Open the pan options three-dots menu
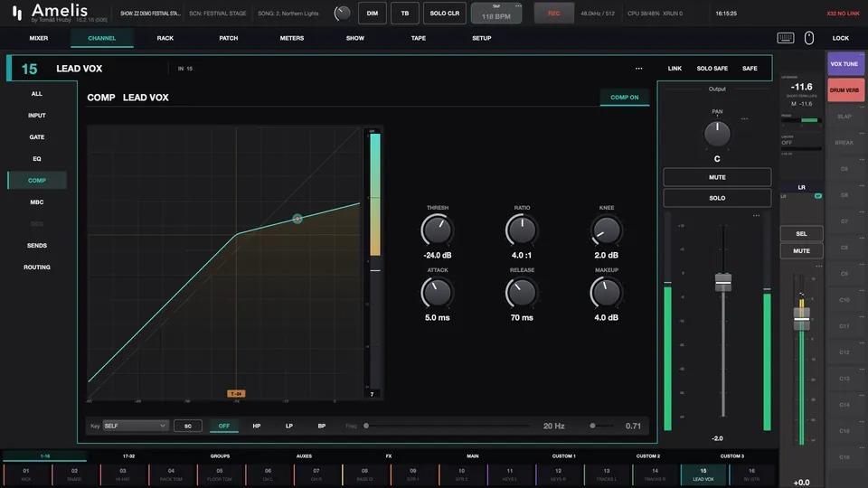This screenshot has width=868, height=488. (x=744, y=119)
